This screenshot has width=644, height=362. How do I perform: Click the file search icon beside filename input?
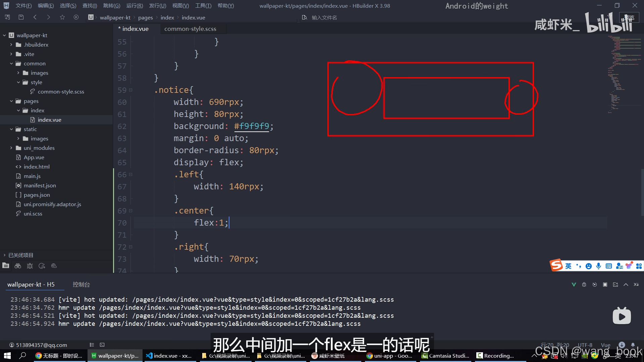coord(305,17)
